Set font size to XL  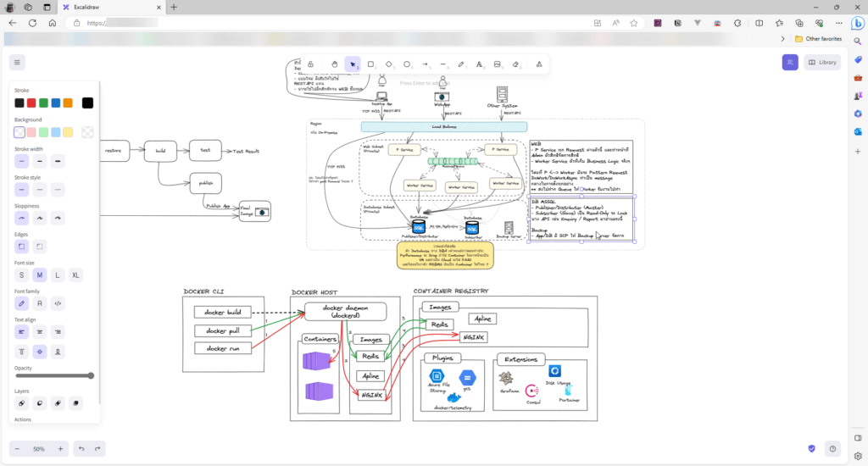(75, 275)
